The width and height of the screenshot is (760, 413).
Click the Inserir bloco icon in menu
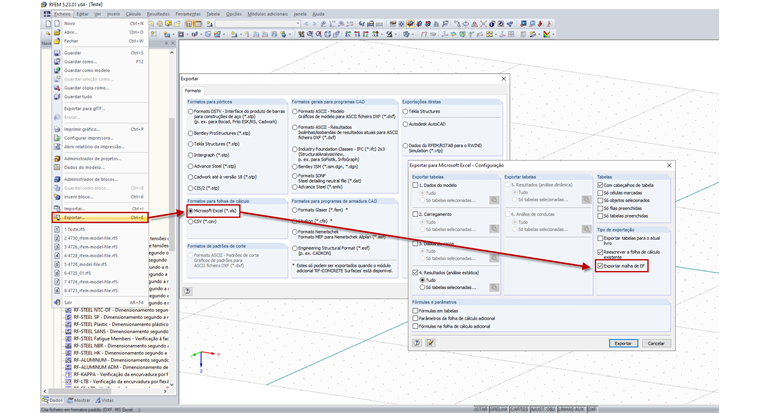(x=57, y=197)
